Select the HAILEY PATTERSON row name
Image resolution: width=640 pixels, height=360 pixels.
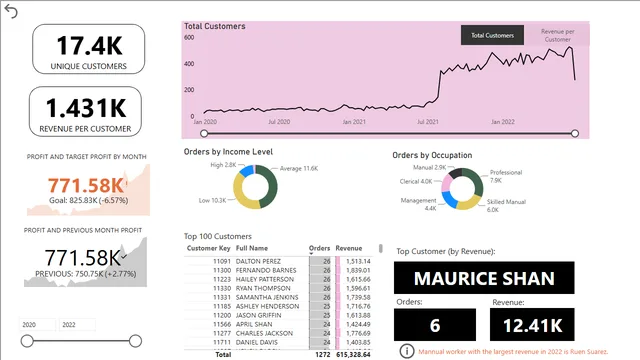(265, 279)
